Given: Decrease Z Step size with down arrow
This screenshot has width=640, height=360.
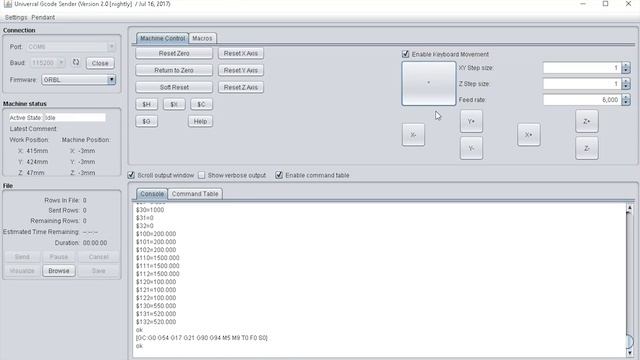Looking at the screenshot, I should [x=626, y=87].
